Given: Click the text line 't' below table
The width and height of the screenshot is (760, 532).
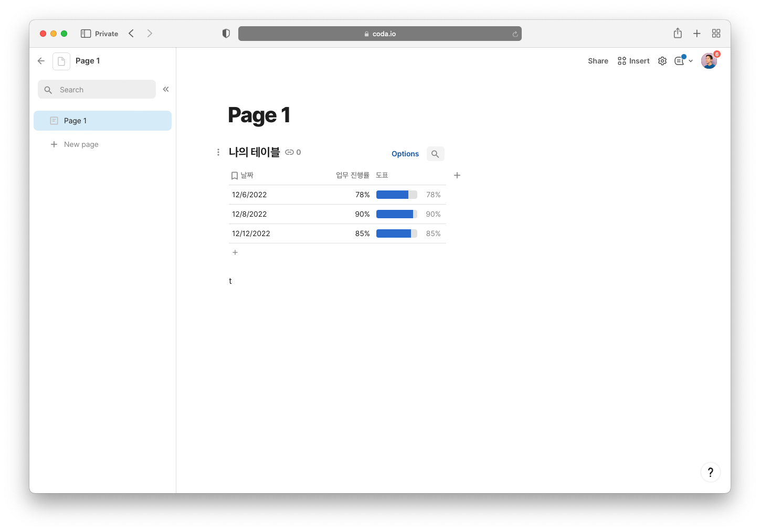Looking at the screenshot, I should point(230,281).
